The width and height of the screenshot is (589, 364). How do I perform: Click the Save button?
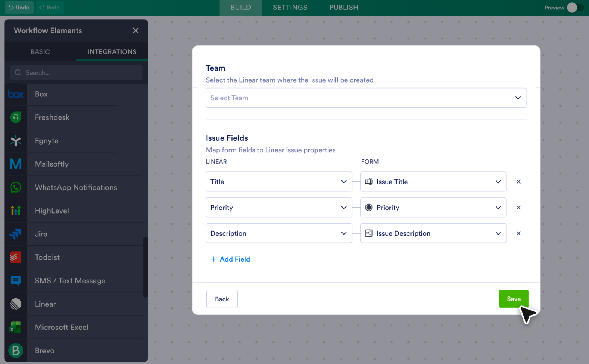pyautogui.click(x=514, y=299)
